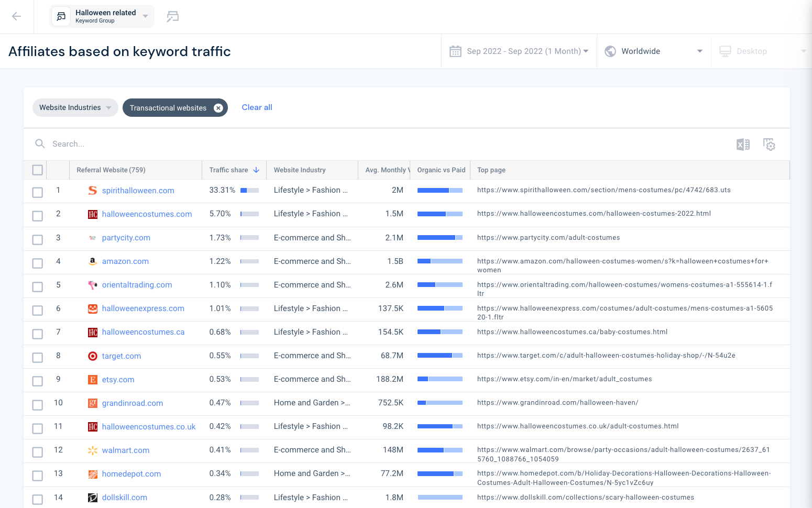Check the etsy.com row checkbox
Screen dimensions: 812x508
tap(37, 381)
